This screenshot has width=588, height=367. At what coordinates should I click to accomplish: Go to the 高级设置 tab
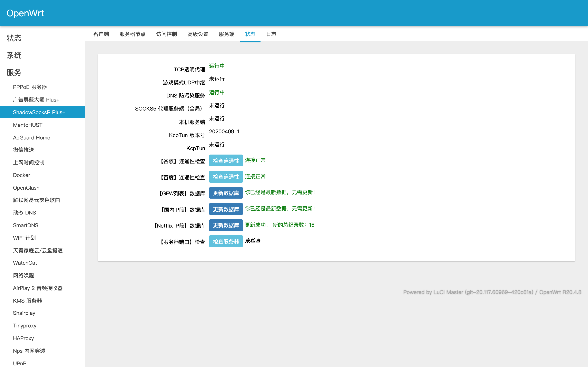pyautogui.click(x=198, y=34)
